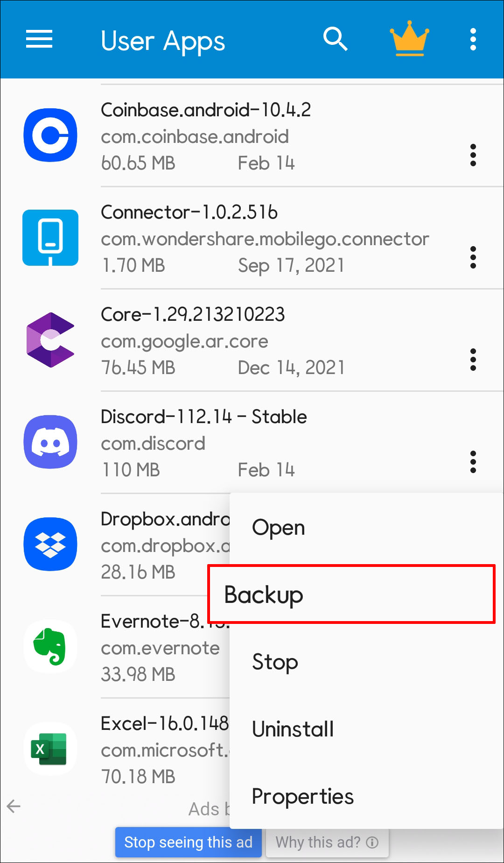Image resolution: width=504 pixels, height=863 pixels.
Task: Choose Backup from the context menu
Action: [351, 594]
